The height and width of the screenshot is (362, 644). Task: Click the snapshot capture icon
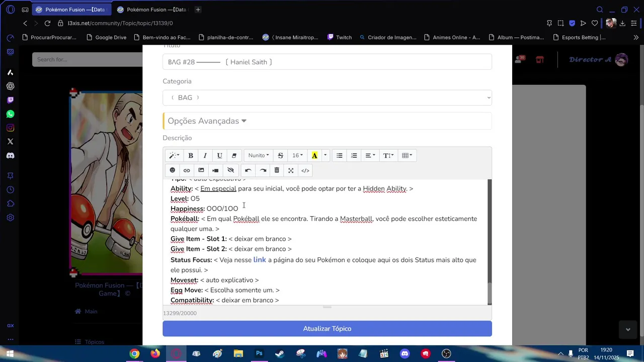pos(561,23)
